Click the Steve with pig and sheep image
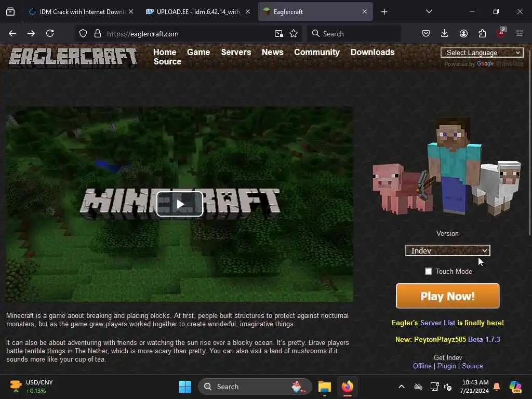 (x=447, y=167)
